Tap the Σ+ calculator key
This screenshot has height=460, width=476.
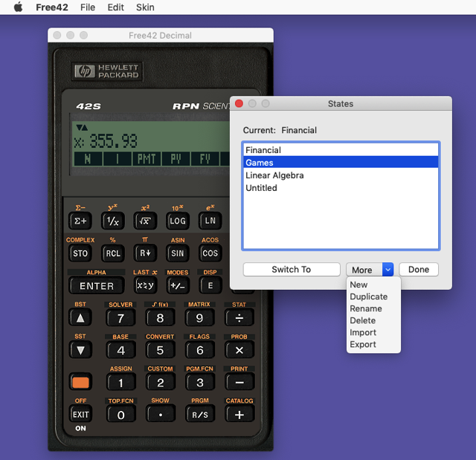tap(80, 221)
